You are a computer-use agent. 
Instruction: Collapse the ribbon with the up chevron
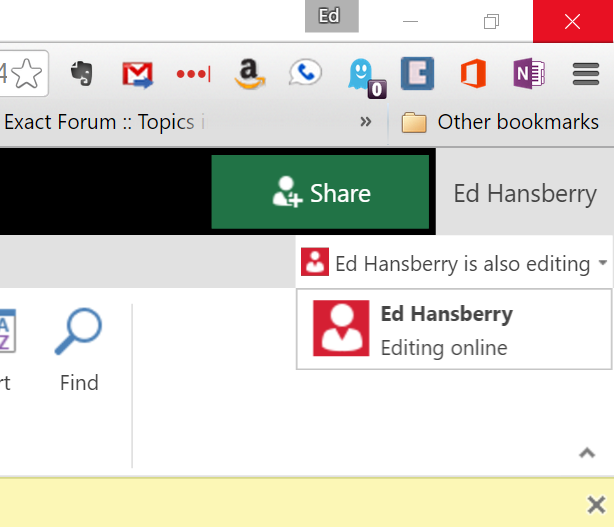point(587,453)
